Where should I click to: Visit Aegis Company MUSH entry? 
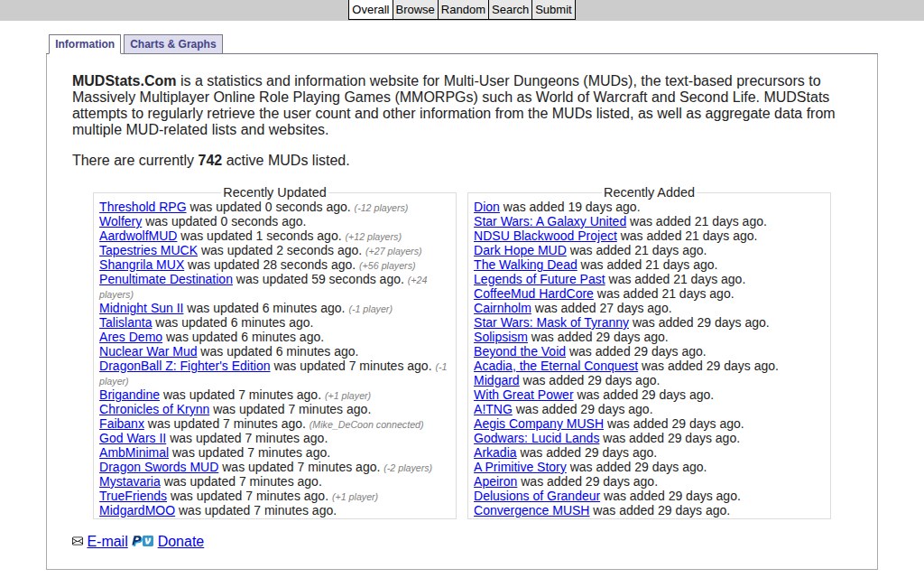point(539,424)
